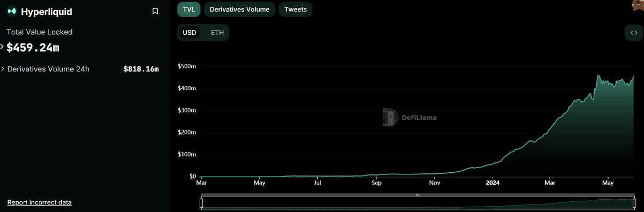The image size is (644, 212).
Task: Click the $500m y-axis label
Action: pyautogui.click(x=186, y=67)
